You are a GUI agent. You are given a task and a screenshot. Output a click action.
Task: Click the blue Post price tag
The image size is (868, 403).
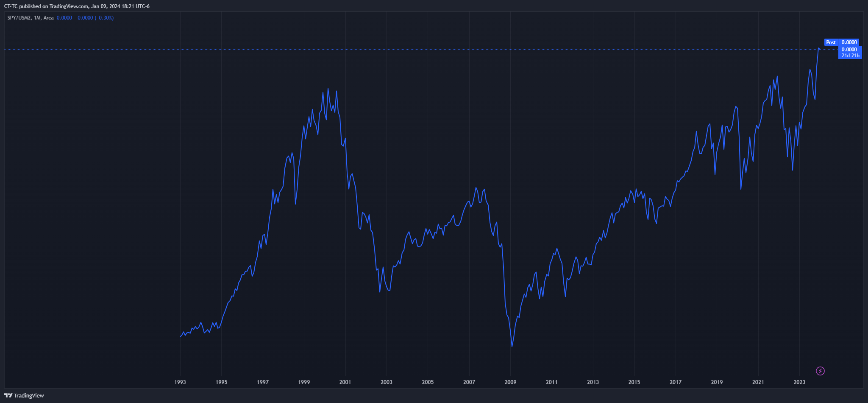(x=831, y=42)
